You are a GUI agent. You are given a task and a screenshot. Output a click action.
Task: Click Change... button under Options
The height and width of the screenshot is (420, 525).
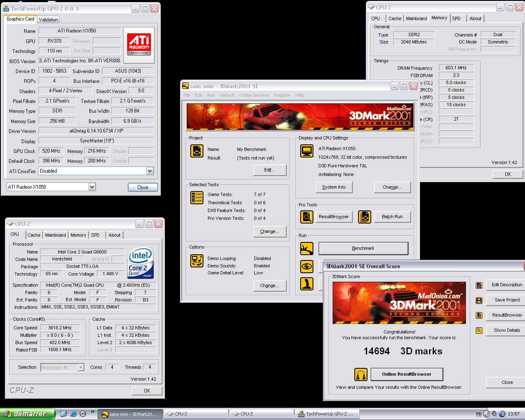(269, 285)
